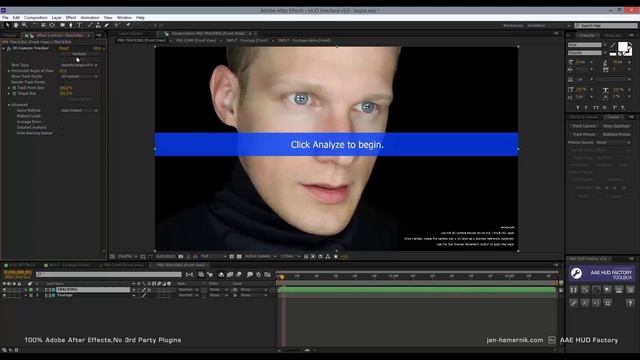Select the Rectangle shape tool
The image size is (640, 360).
pos(62,25)
